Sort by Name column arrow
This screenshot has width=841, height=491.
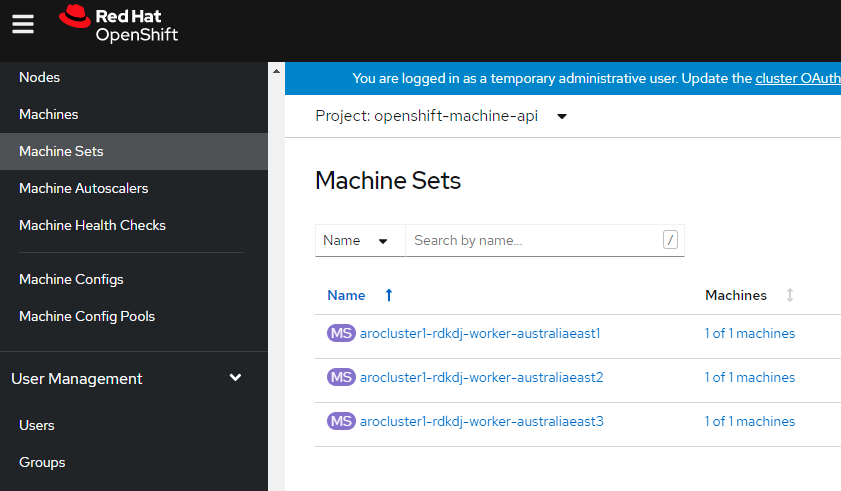pos(389,295)
